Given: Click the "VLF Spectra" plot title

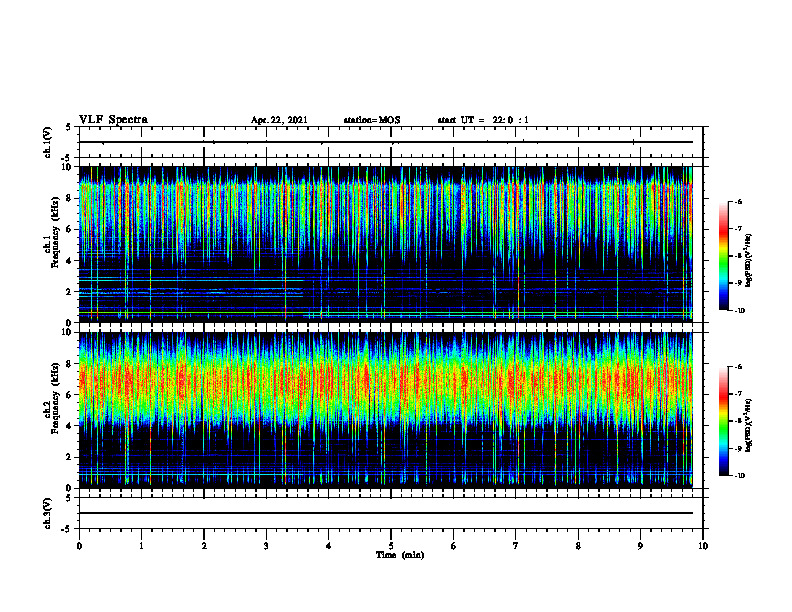Looking at the screenshot, I should pyautogui.click(x=113, y=119).
